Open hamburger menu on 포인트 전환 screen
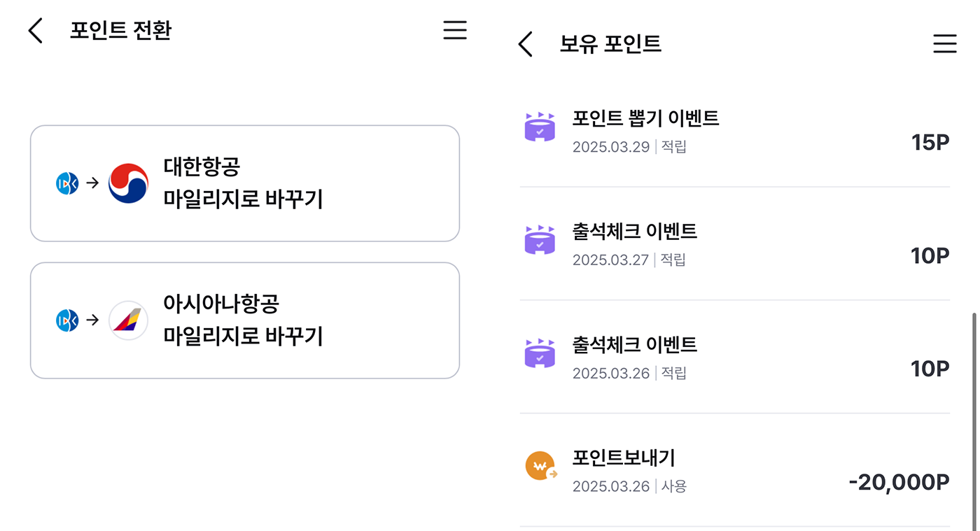Viewport: 980px width, 531px height. [x=455, y=30]
